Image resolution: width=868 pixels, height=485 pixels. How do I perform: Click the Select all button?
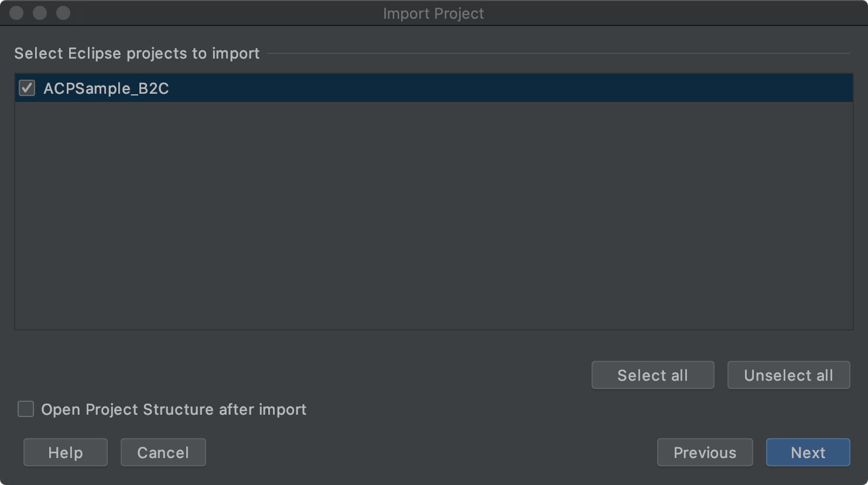pyautogui.click(x=652, y=375)
